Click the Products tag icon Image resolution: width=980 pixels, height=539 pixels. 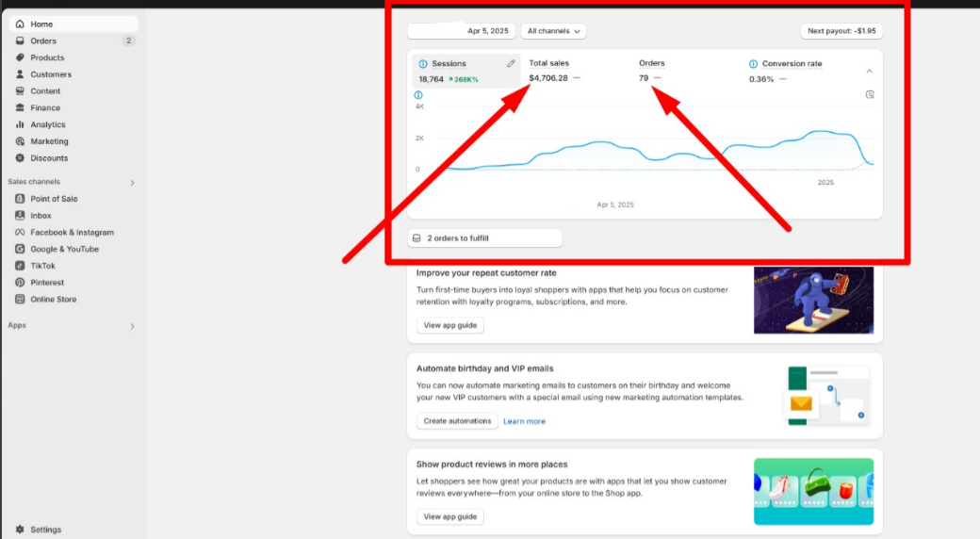click(20, 57)
